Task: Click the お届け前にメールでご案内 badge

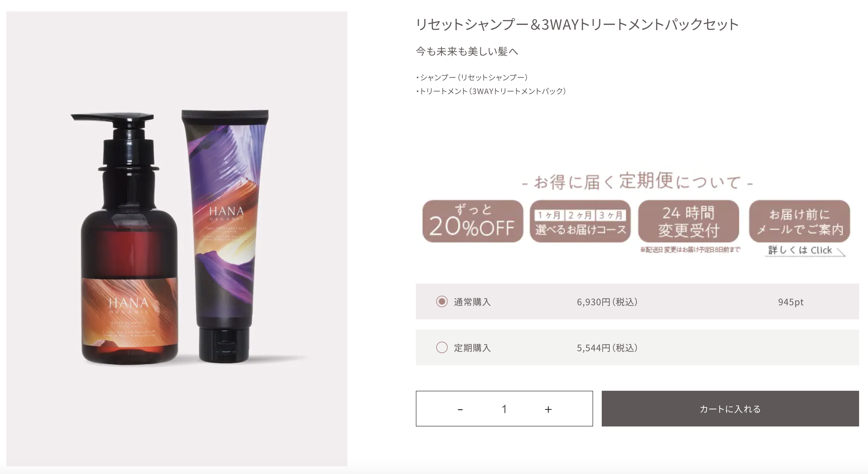Action: click(x=799, y=221)
